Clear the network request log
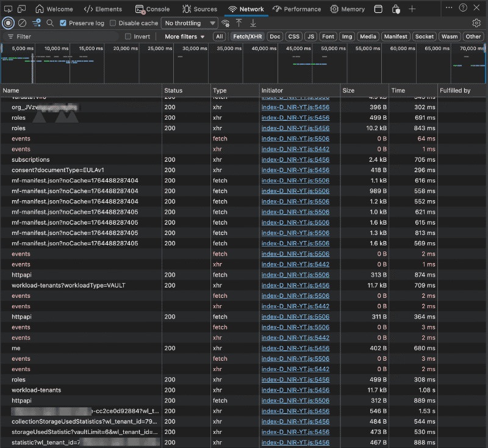This screenshot has width=488, height=448. (21, 23)
